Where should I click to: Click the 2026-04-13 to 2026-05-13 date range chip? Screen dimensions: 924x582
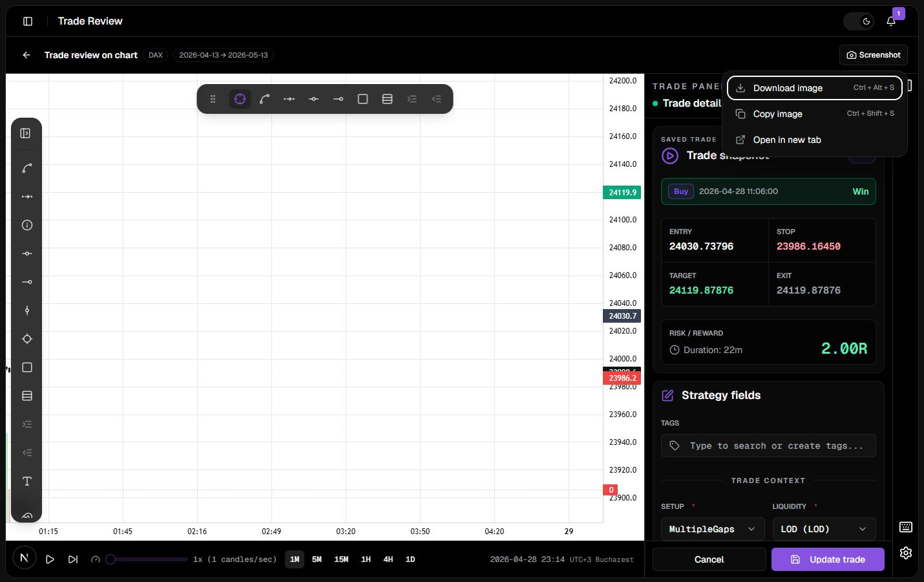pyautogui.click(x=224, y=55)
